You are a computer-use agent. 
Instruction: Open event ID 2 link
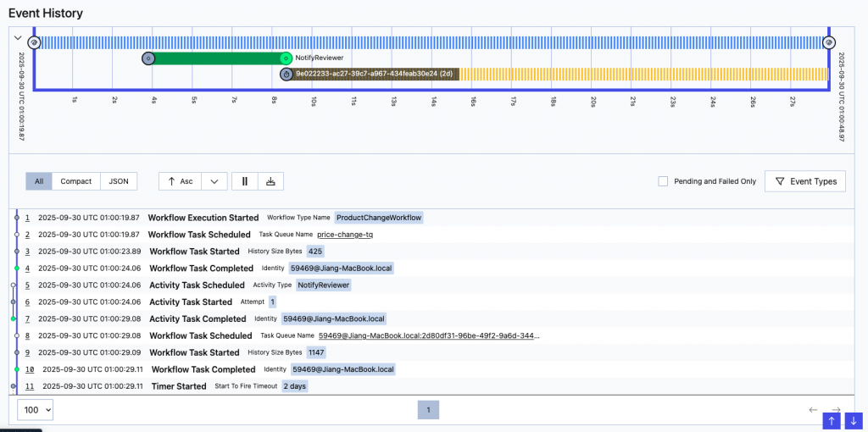[28, 235]
